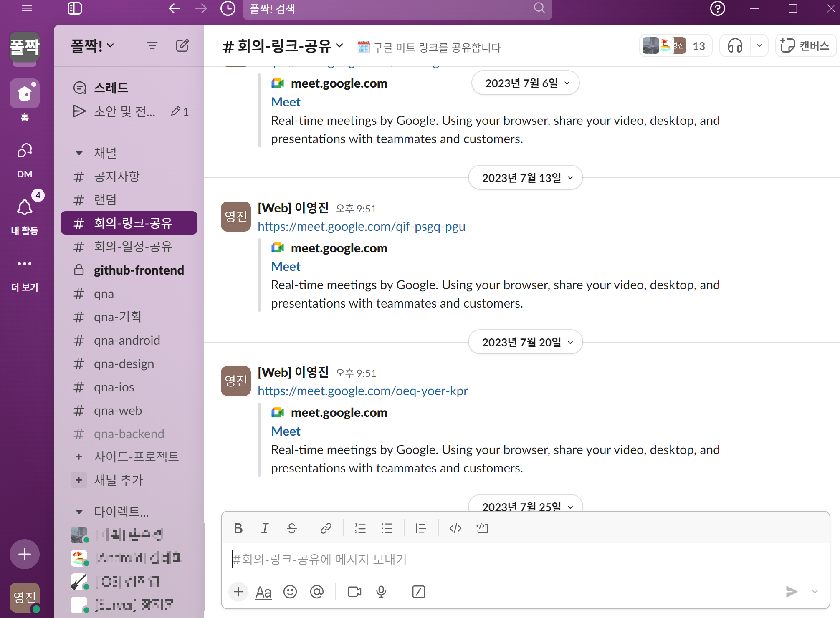Open the history clock icon
840x618 pixels.
[x=228, y=8]
